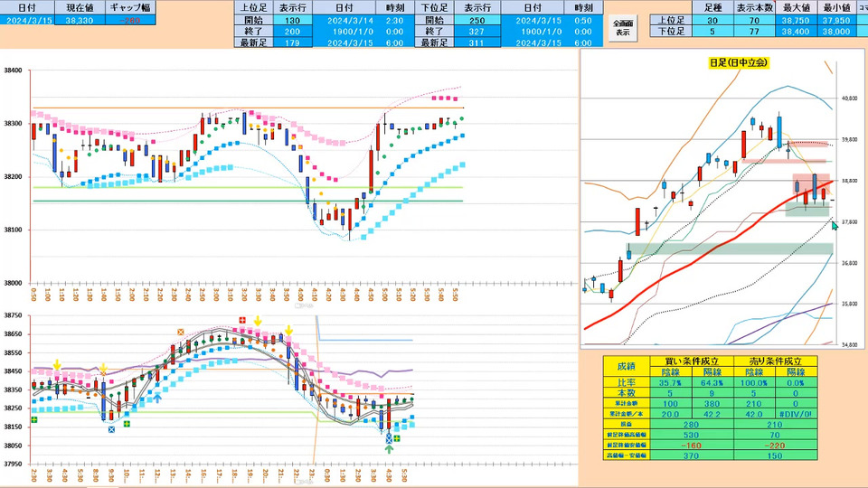Click the 売り条件成立 header cell
This screenshot has width=868, height=488.
click(775, 361)
